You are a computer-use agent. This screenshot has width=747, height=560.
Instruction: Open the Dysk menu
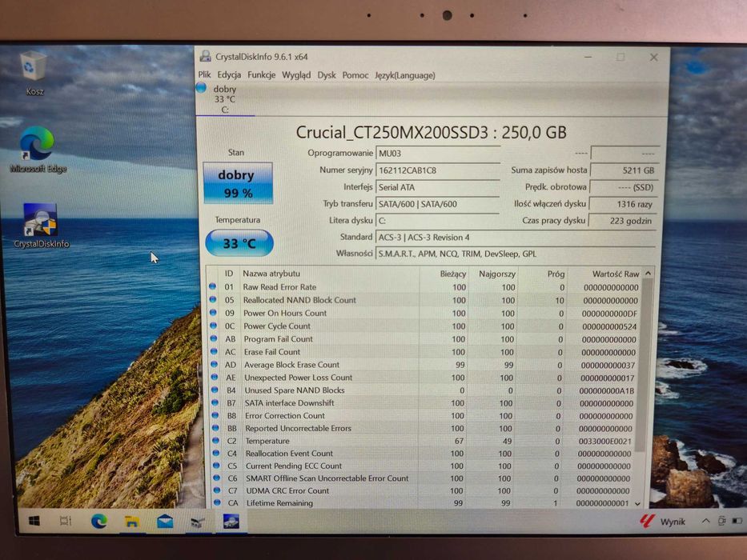point(327,75)
